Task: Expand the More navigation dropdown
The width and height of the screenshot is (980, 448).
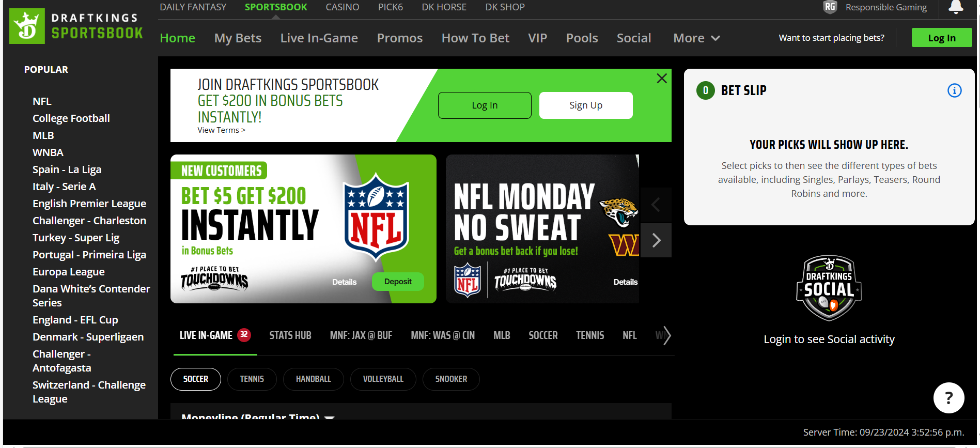Action: pos(696,38)
